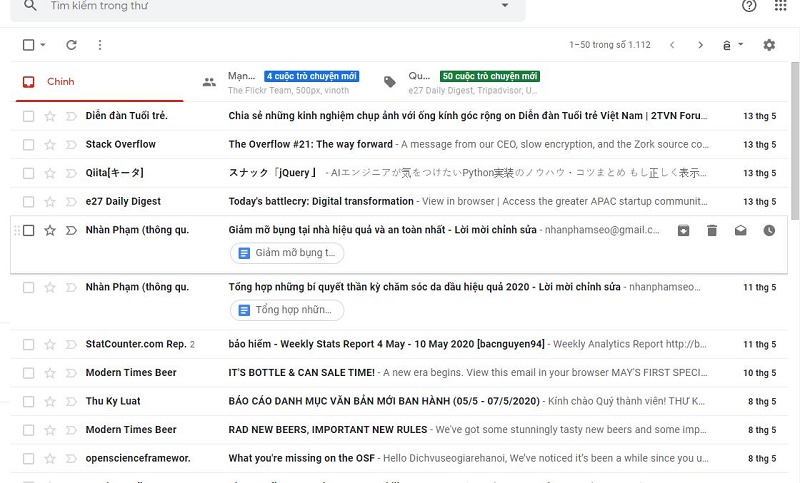Open the Giảm mỡ bụng t... document attachment chip

click(287, 253)
